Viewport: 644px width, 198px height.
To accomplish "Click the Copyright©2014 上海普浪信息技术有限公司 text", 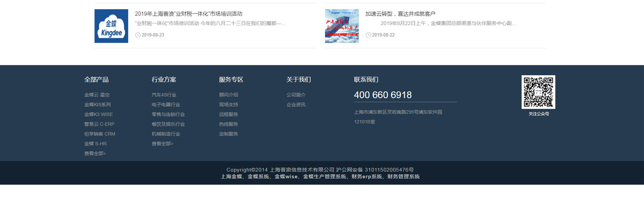I will pyautogui.click(x=280, y=170).
